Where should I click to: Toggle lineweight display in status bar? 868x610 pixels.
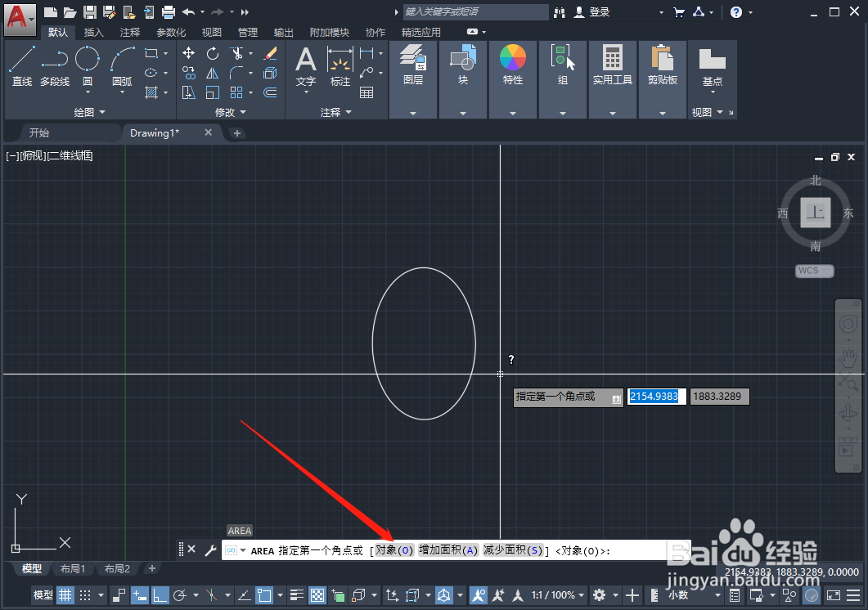click(297, 595)
